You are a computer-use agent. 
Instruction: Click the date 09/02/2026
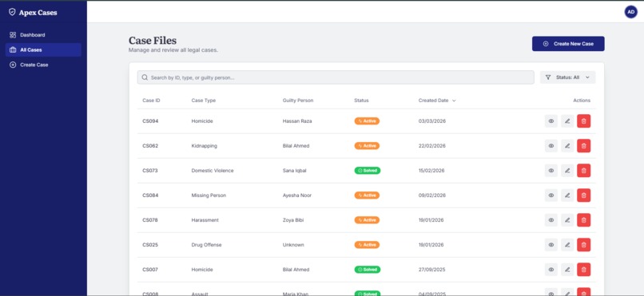pos(432,195)
